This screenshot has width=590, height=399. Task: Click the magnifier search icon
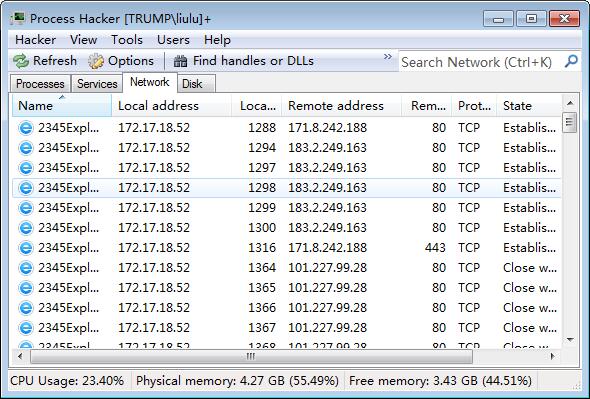[571, 61]
